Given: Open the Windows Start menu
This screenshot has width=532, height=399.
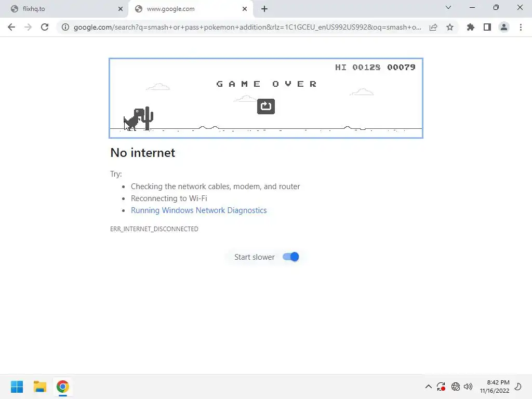Looking at the screenshot, I should (17, 387).
